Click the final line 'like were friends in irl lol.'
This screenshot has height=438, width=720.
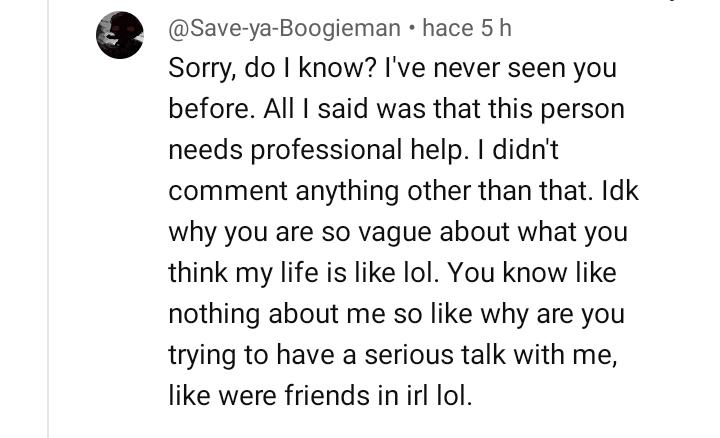point(320,396)
